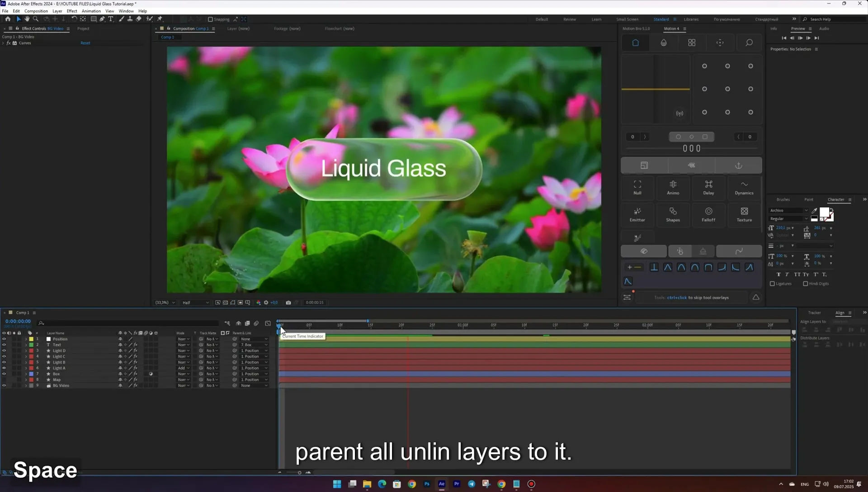This screenshot has height=492, width=868.
Task: Switch to Libraries workspace
Action: pyautogui.click(x=691, y=19)
